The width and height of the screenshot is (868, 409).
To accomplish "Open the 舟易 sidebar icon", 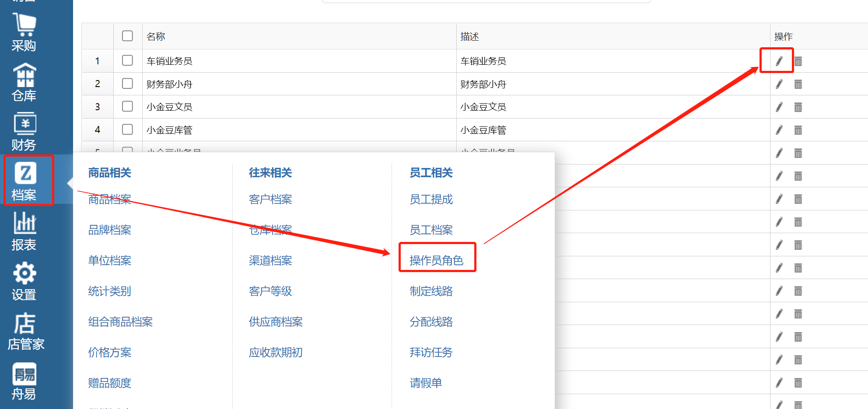I will (x=24, y=381).
